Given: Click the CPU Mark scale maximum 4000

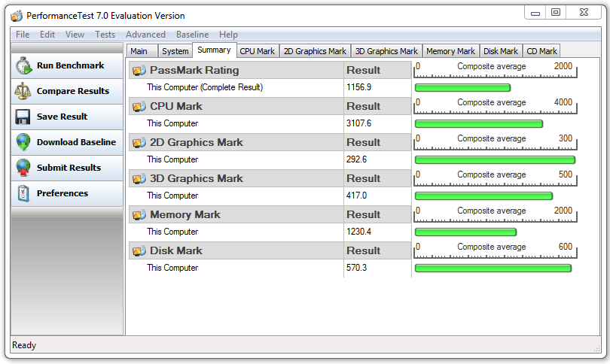Looking at the screenshot, I should [x=563, y=102].
